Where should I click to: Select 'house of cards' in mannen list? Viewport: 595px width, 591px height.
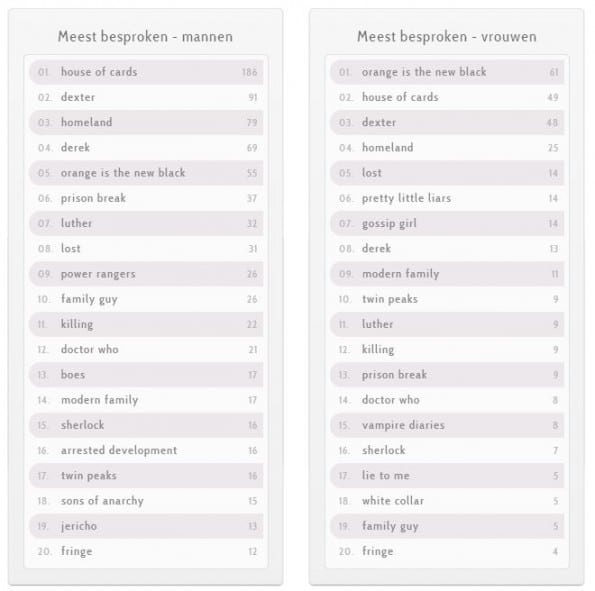point(146,72)
